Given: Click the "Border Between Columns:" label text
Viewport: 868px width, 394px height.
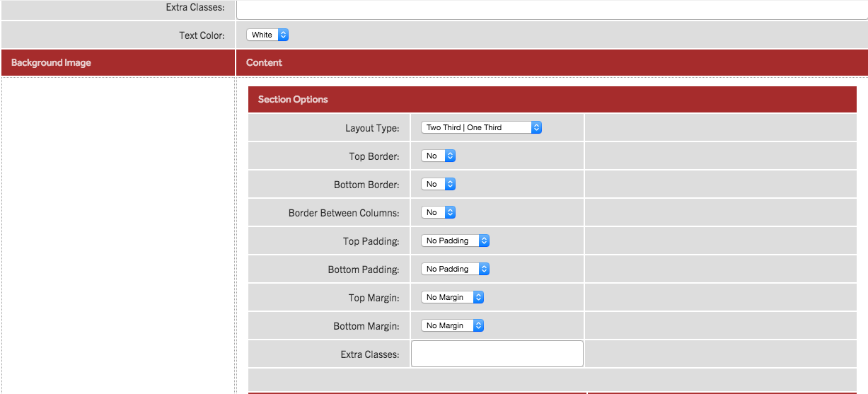Looking at the screenshot, I should pyautogui.click(x=344, y=213).
